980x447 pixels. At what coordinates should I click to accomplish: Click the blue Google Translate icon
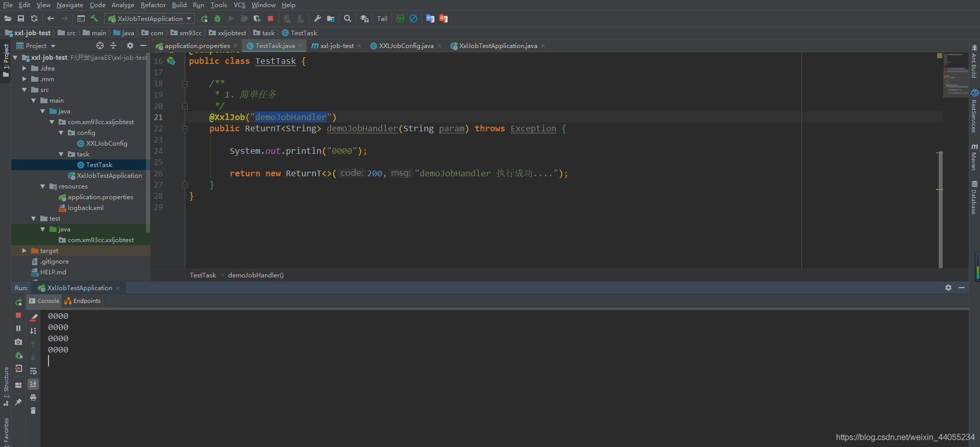coord(430,18)
